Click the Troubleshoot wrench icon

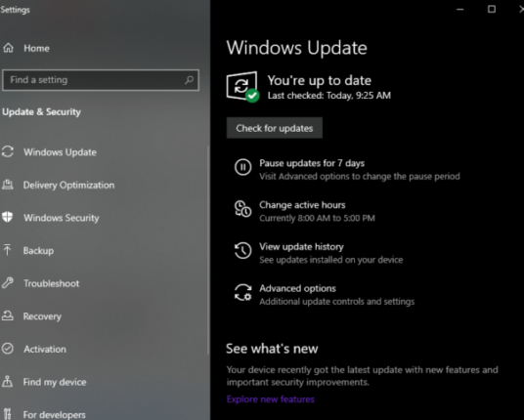click(x=8, y=283)
